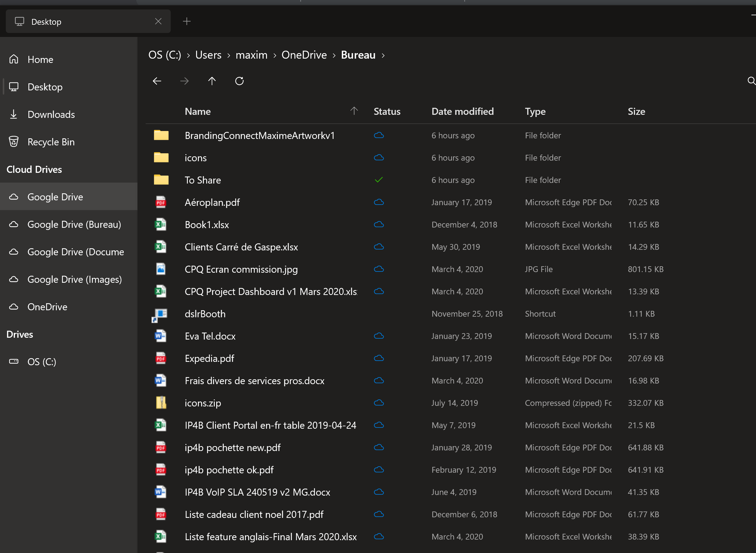Click Bureau breadcrumb segment
Viewport: 756px width, 553px height.
358,55
